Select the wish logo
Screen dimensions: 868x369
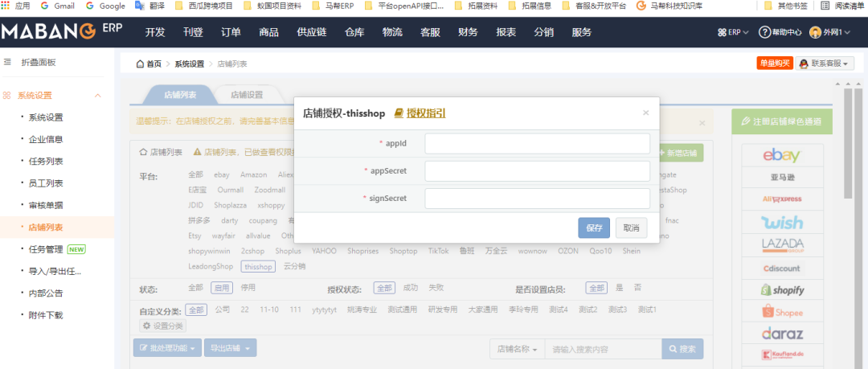coord(782,222)
